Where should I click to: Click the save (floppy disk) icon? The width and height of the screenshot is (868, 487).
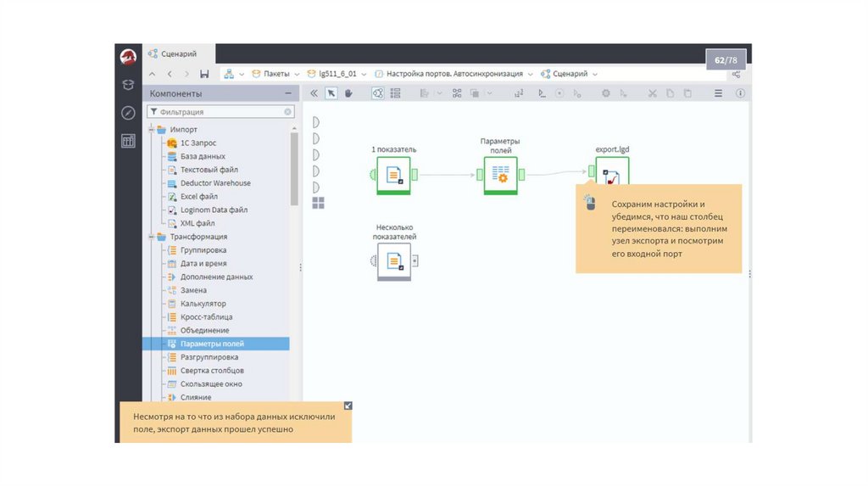click(x=204, y=74)
